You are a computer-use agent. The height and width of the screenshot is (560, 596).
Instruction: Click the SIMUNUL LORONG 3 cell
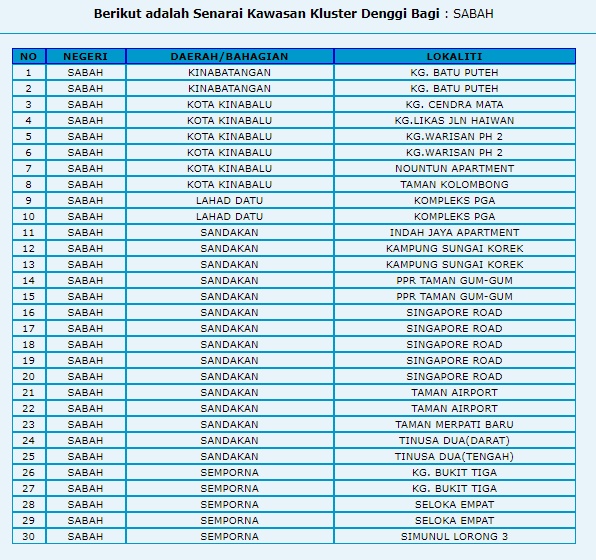coord(455,536)
